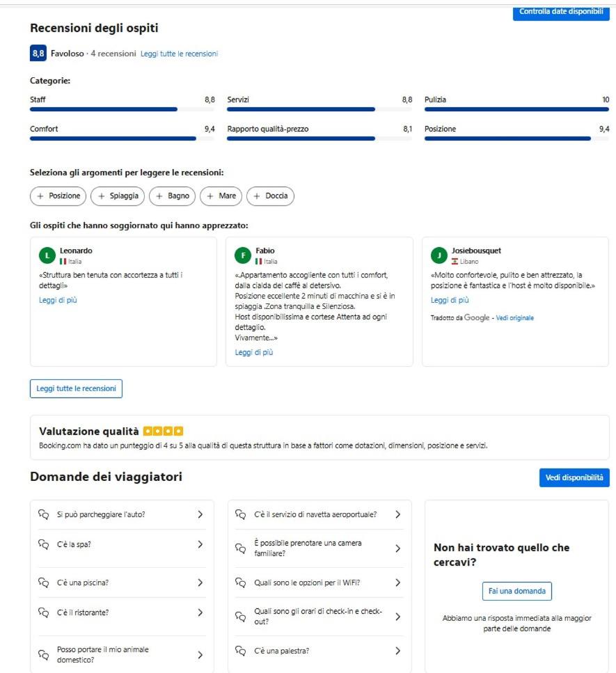Viewport: 616px width, 673px height.
Task: Expand the spa question chevron
Action: pos(200,544)
